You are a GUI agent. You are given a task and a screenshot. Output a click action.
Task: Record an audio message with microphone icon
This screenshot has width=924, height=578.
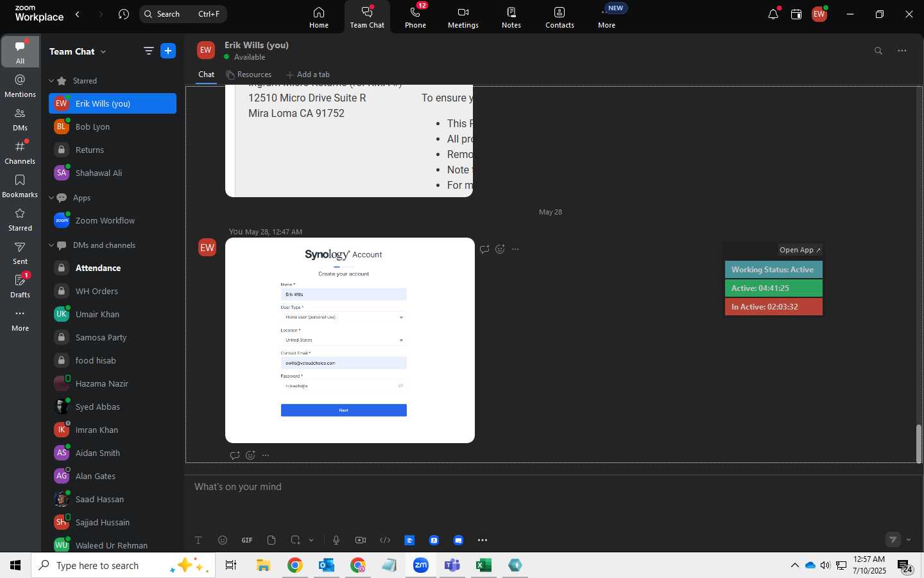coord(336,540)
